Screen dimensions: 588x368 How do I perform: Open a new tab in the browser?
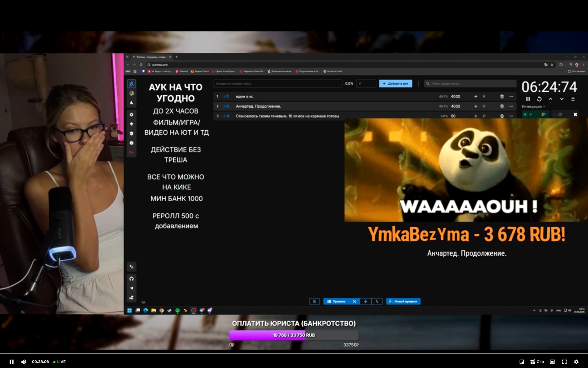(176, 57)
